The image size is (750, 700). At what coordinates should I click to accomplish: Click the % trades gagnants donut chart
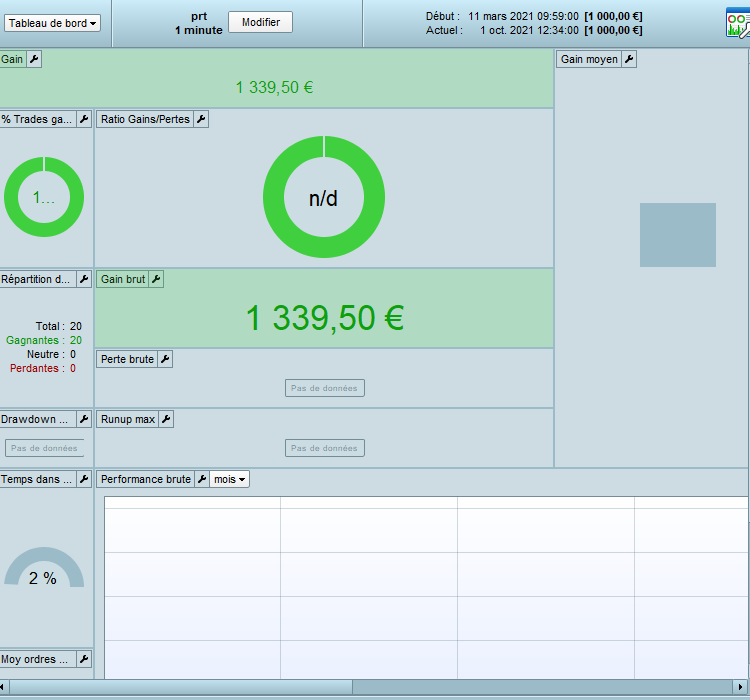pos(44,197)
